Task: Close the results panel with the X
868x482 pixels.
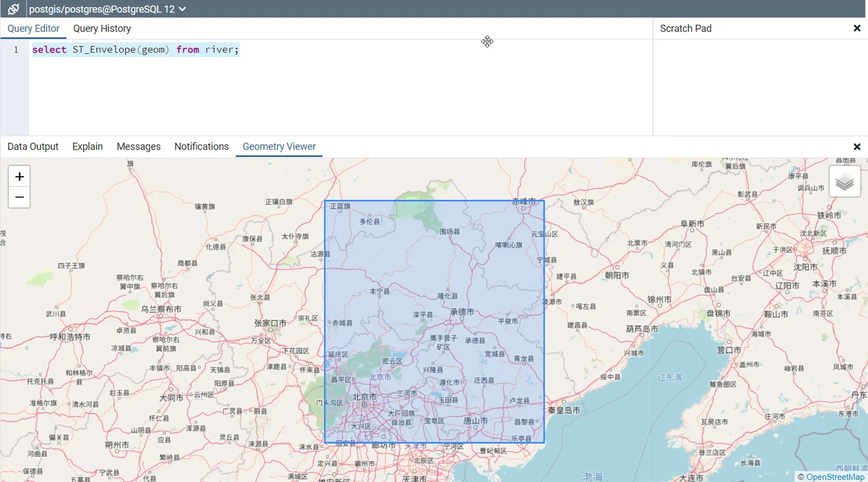Action: click(857, 147)
